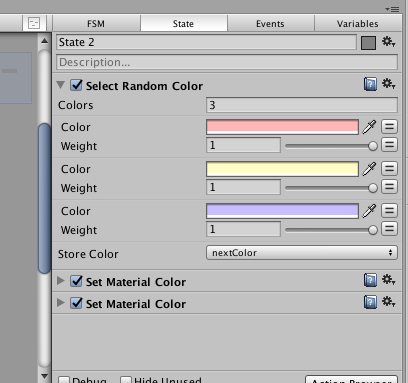Click the Select Random Color title text

[x=144, y=86]
